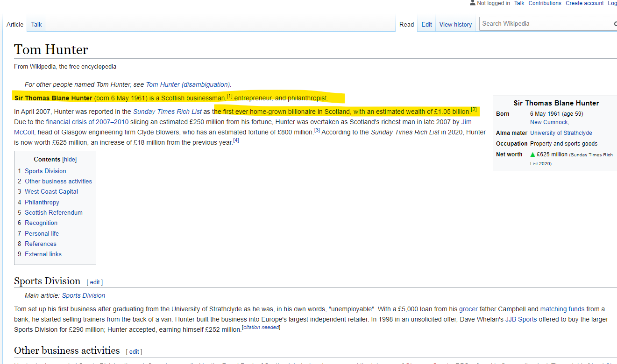Open the JJB Sports link
The width and height of the screenshot is (617, 364).
pos(521,319)
